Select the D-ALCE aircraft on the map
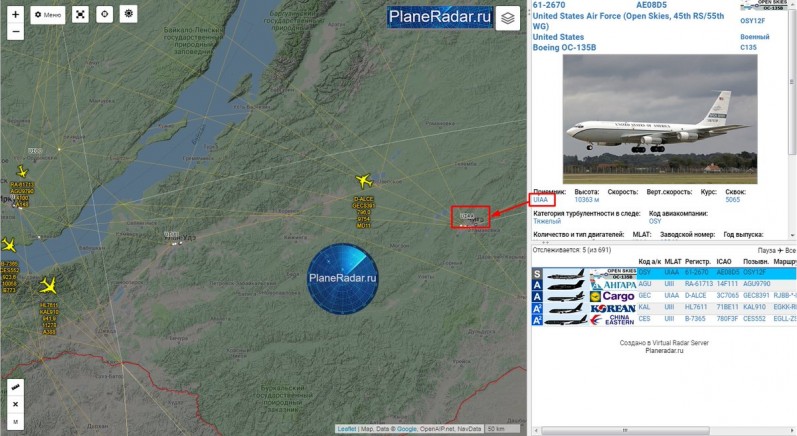This screenshot has width=797, height=436. (363, 181)
